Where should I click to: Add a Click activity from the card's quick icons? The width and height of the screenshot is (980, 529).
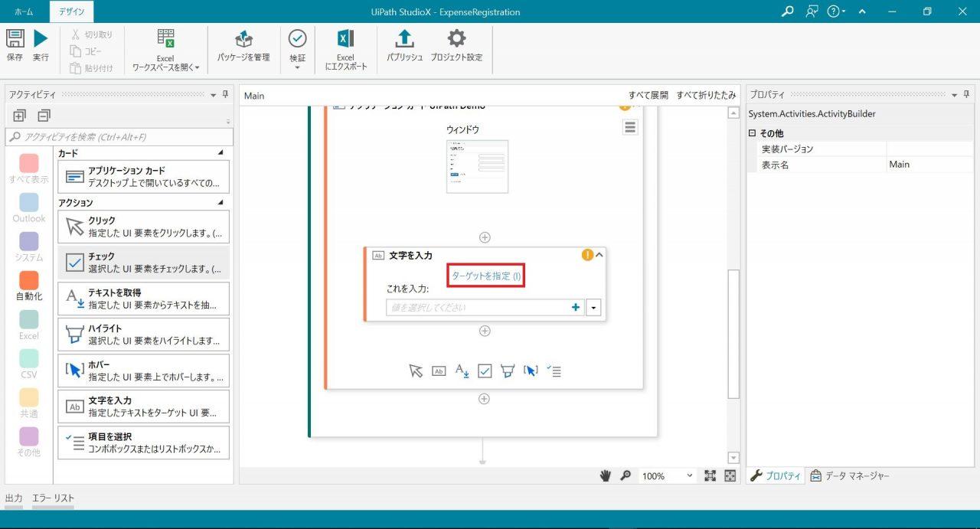click(416, 371)
